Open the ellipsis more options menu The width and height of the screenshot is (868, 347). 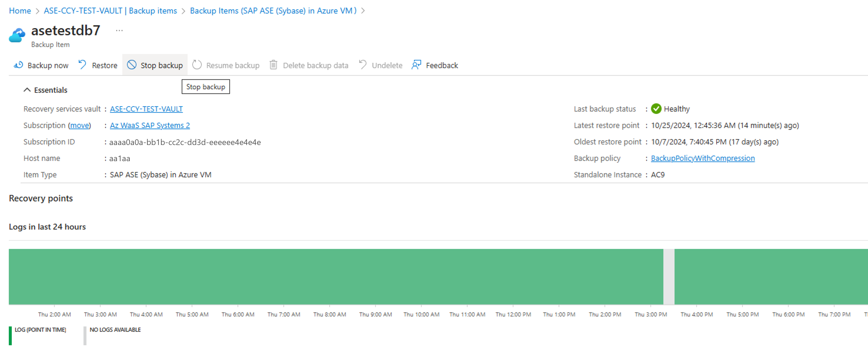click(119, 31)
